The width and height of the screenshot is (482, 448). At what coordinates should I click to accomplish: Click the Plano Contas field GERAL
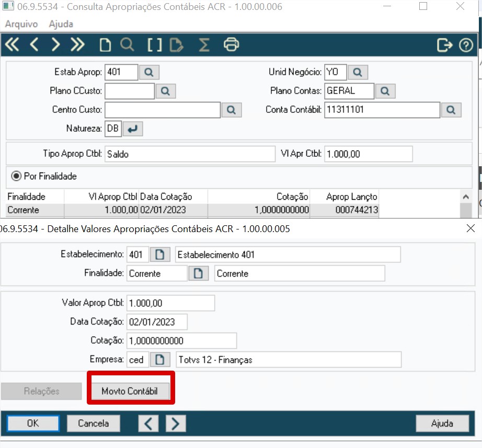tap(349, 91)
